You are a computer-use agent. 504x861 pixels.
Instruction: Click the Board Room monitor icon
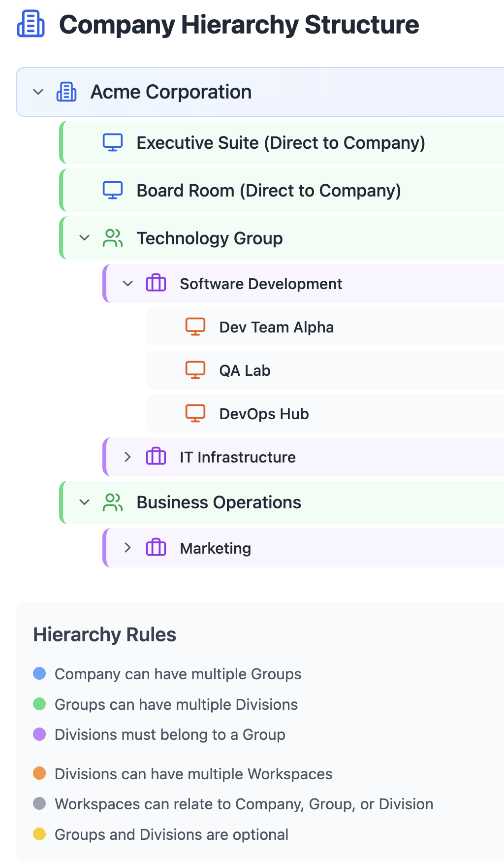pos(113,190)
